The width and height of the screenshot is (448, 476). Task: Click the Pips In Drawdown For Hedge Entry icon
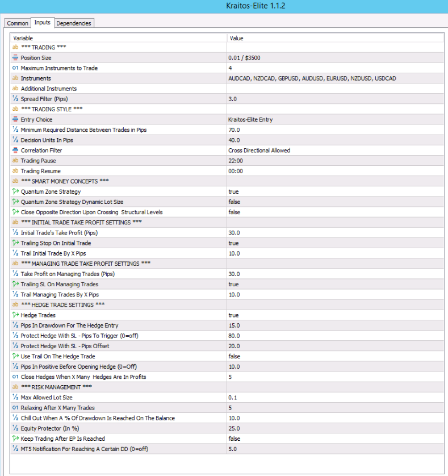[15, 325]
